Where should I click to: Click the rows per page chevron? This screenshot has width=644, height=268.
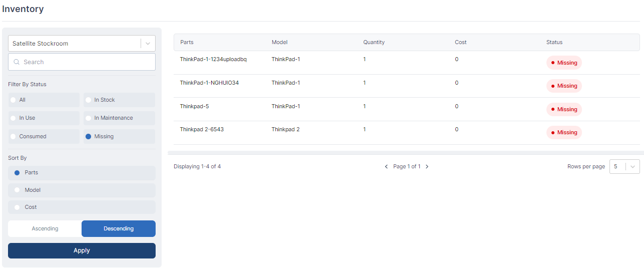[633, 167]
